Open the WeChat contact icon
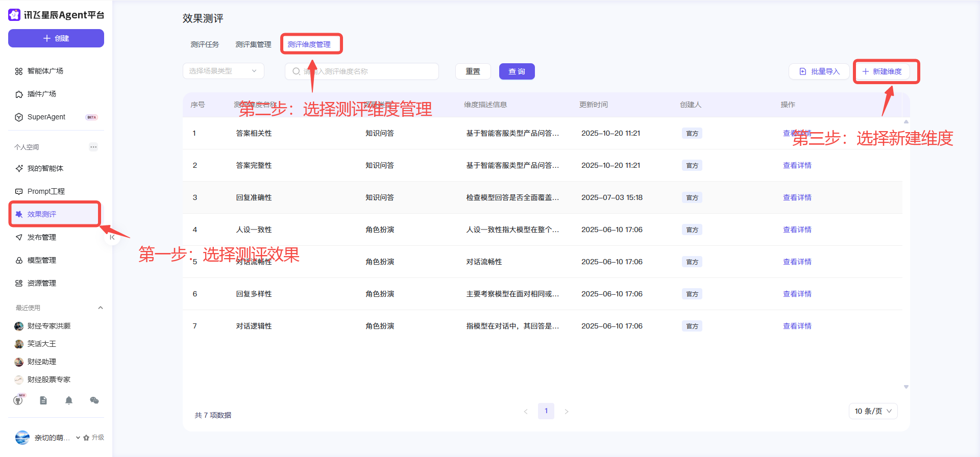Viewport: 980px width, 457px height. tap(94, 400)
